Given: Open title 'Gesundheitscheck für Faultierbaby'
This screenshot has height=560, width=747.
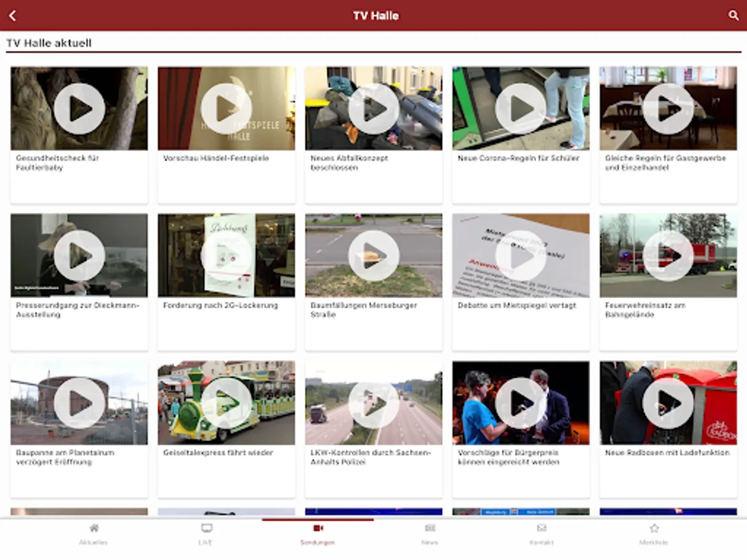Looking at the screenshot, I should tap(57, 163).
